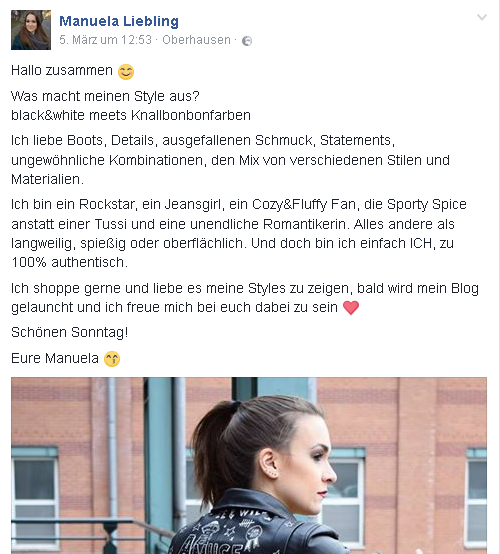Open the post timestamp 5. März um 12:53
The image size is (500, 554).
tap(105, 40)
